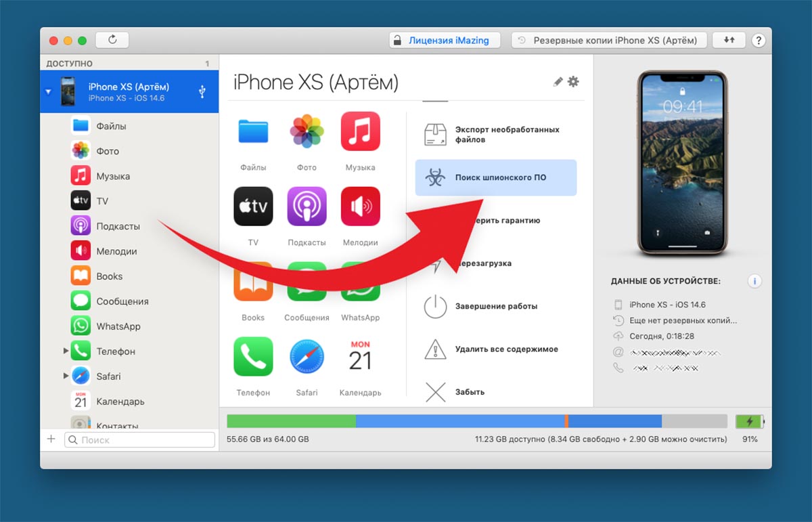Viewport: 812px width, 522px height.
Task: Focus the Поиск search field
Action: point(139,440)
